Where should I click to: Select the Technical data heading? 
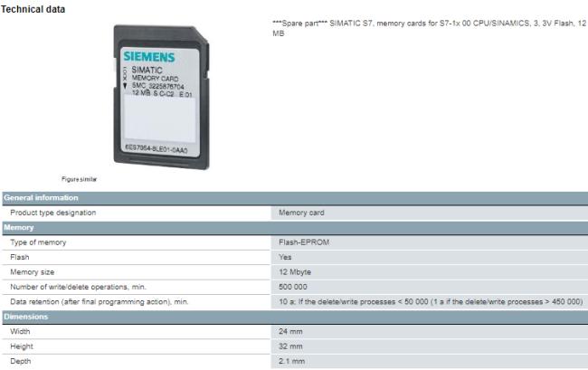(x=33, y=9)
